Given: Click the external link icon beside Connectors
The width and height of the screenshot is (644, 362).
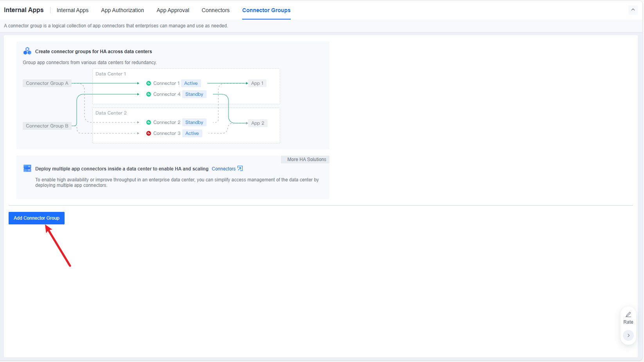Looking at the screenshot, I should tap(240, 168).
